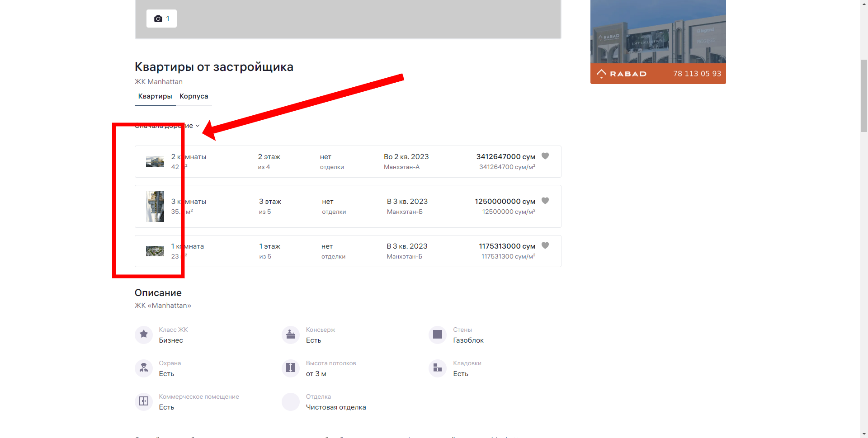868x438 pixels.
Task: Favorite the 1-room apartment with heart icon
Action: [x=545, y=245]
